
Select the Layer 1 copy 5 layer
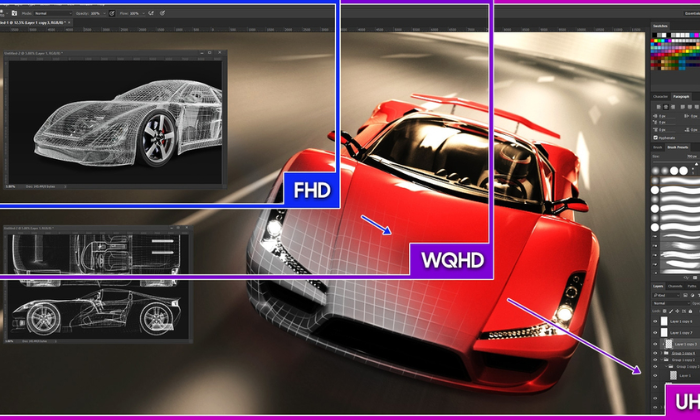pos(680,343)
